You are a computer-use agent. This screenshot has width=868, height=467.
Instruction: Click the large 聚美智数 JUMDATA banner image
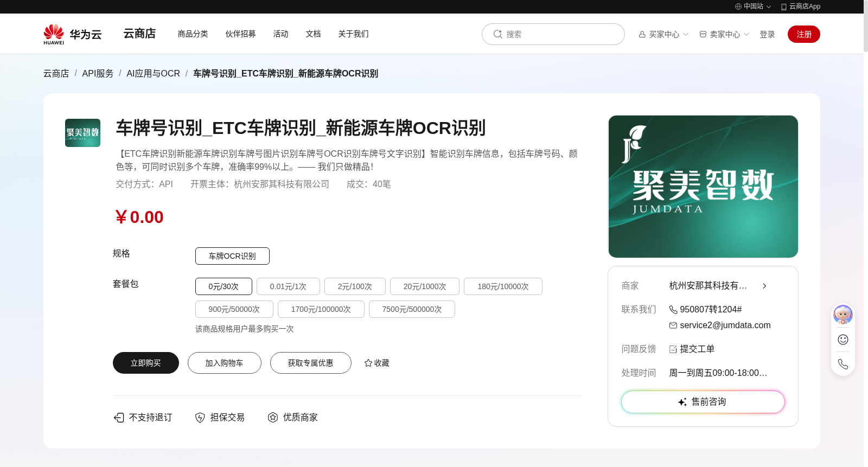click(703, 187)
